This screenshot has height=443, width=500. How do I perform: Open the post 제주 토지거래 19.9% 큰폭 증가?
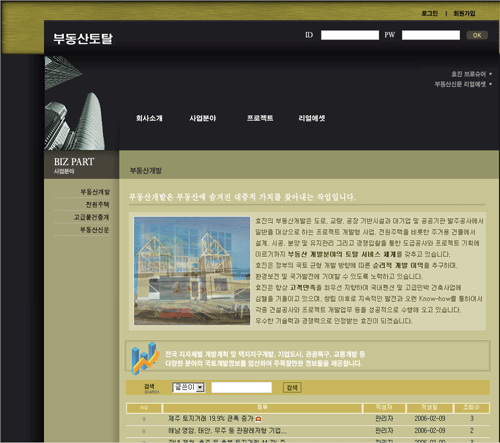click(x=211, y=419)
